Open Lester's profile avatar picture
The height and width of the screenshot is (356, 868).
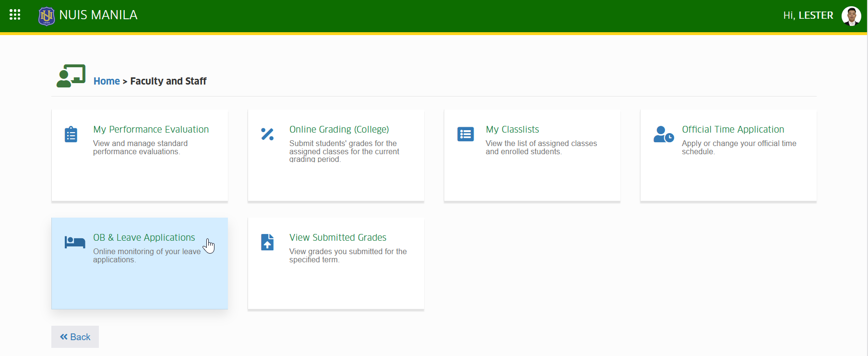coord(851,16)
